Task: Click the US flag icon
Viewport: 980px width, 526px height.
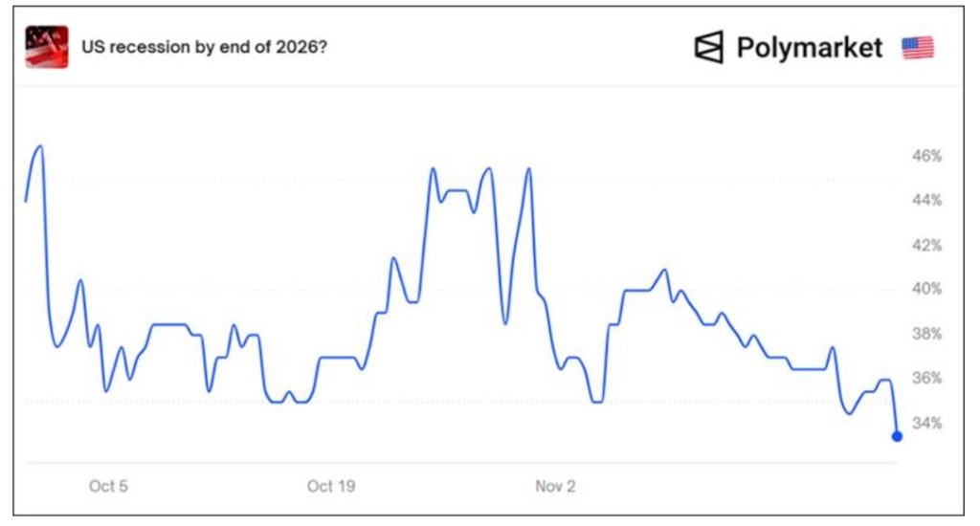Action: click(917, 48)
